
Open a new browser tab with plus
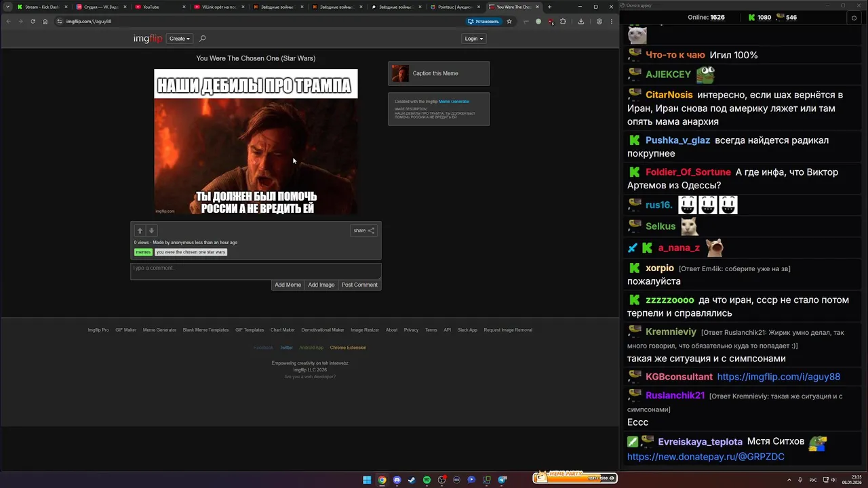click(549, 7)
